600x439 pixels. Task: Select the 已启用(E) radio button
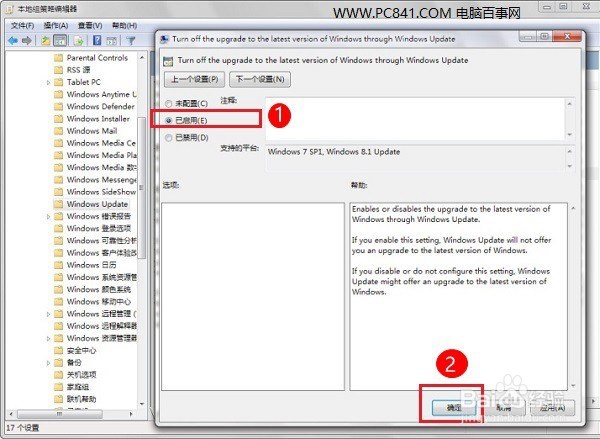click(168, 121)
